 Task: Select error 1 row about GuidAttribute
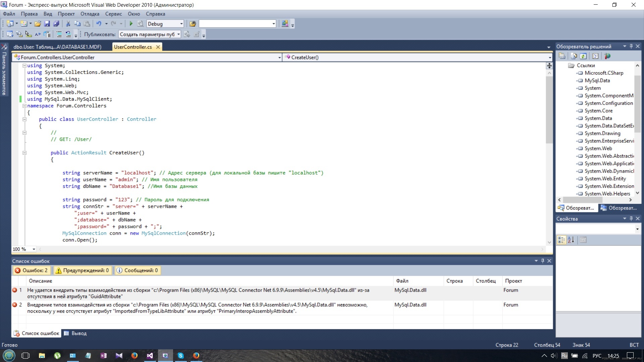[x=282, y=293]
